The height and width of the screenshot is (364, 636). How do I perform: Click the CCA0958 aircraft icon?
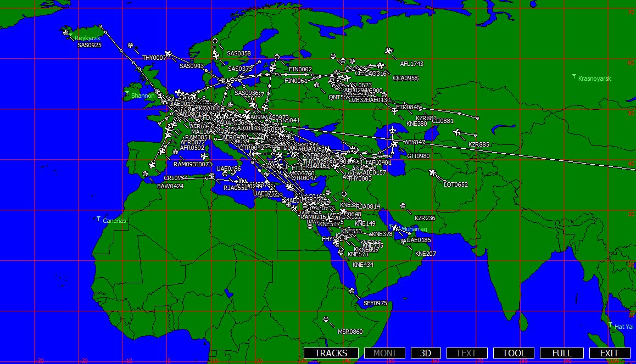(381, 65)
